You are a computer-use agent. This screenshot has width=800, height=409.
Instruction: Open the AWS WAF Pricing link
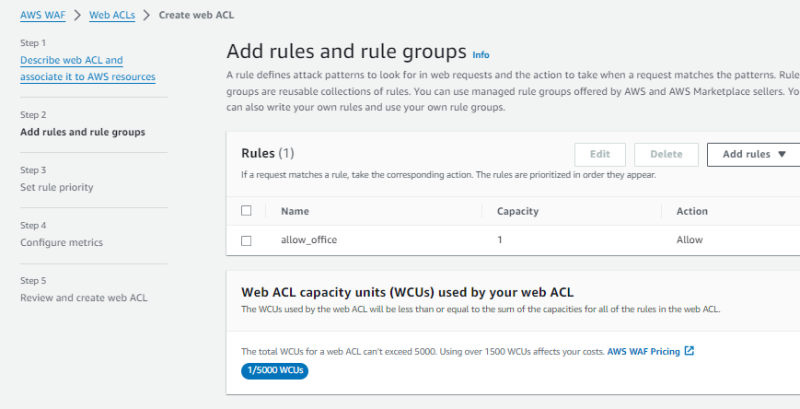pyautogui.click(x=643, y=351)
